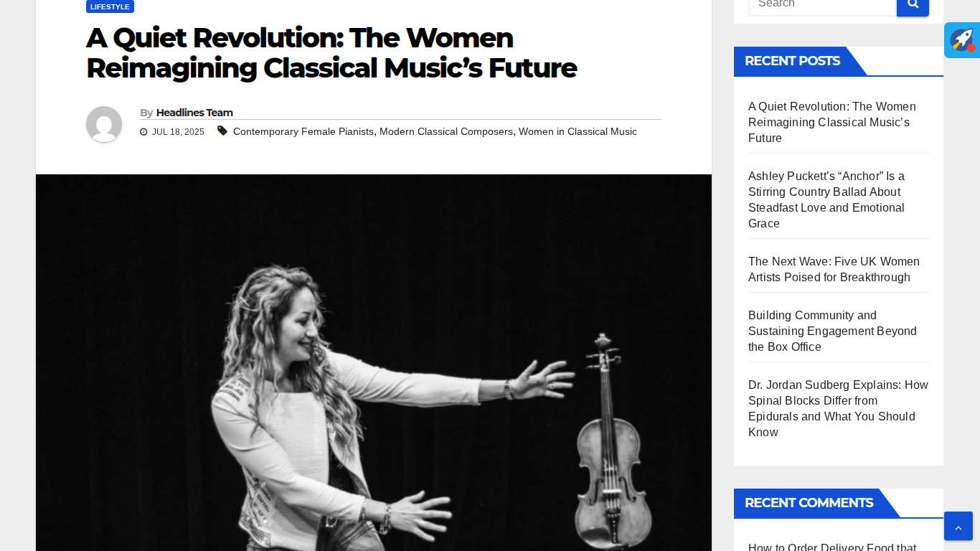The image size is (980, 551).
Task: Click the scroll-to-top arrow button
Action: pyautogui.click(x=958, y=526)
